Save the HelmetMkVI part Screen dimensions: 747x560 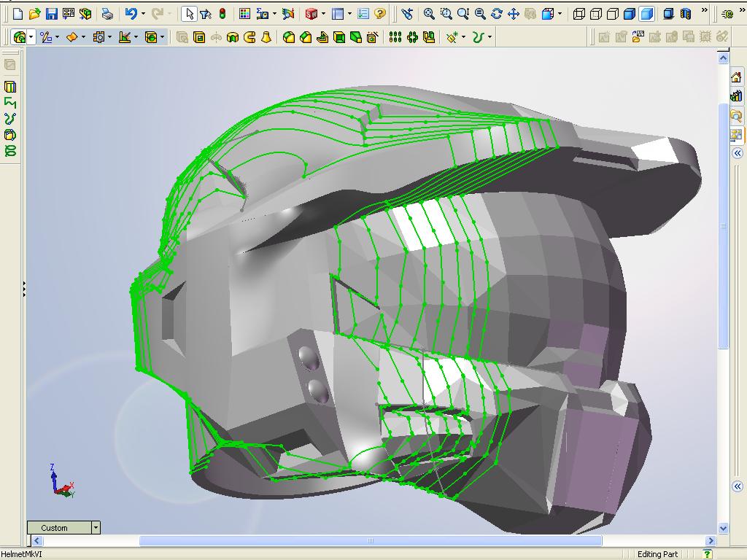[52, 14]
